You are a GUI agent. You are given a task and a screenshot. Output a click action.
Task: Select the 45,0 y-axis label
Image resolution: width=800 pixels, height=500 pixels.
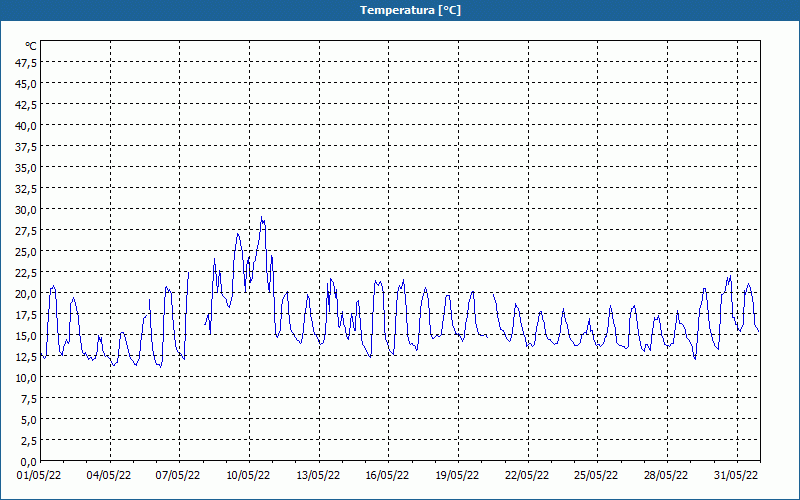click(27, 84)
